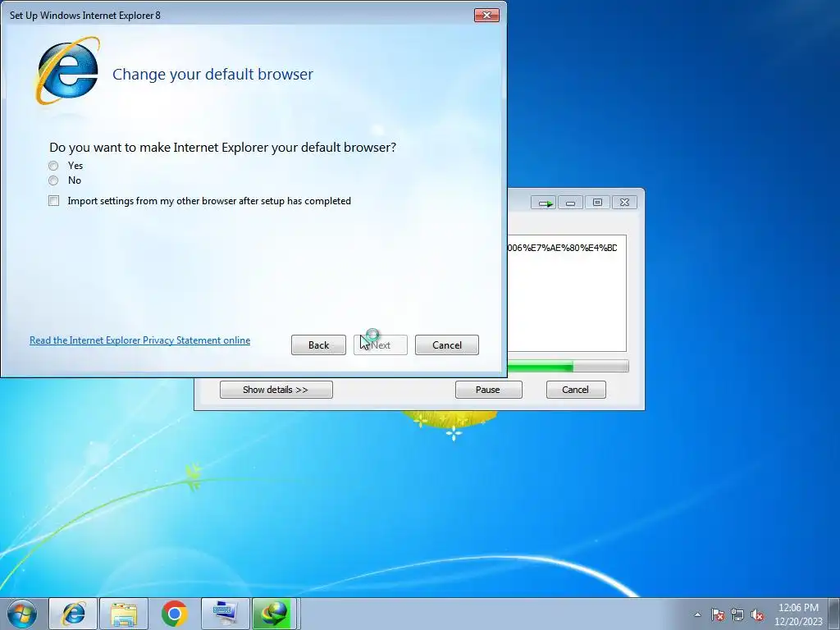Screen dimensions: 840x630
Task: Click the Show desktop strip
Action: (834, 614)
